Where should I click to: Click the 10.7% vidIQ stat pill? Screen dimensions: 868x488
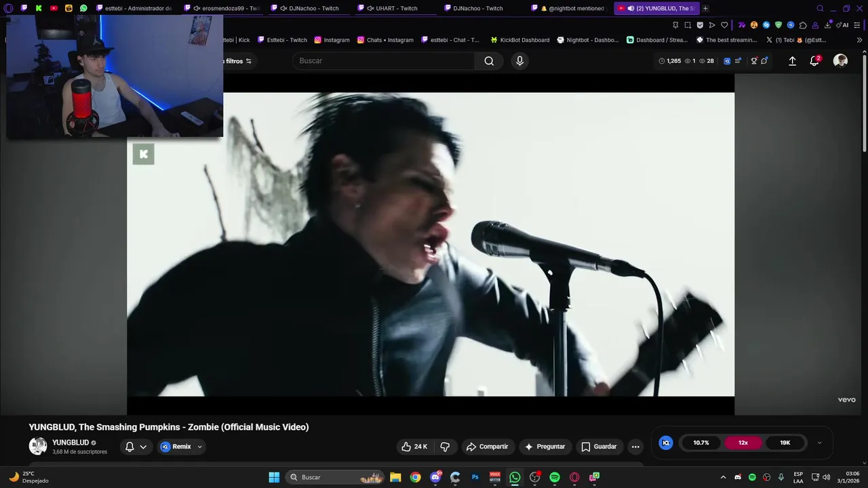click(x=701, y=443)
